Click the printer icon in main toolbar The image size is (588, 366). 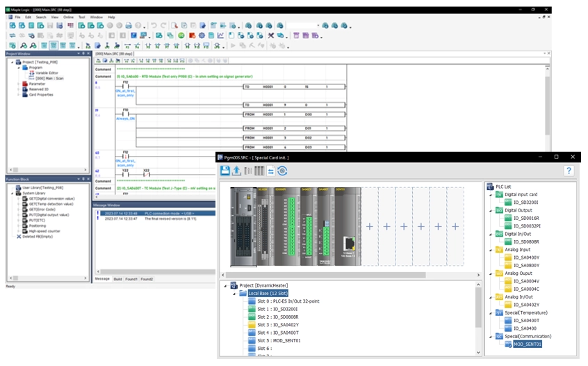point(129,26)
